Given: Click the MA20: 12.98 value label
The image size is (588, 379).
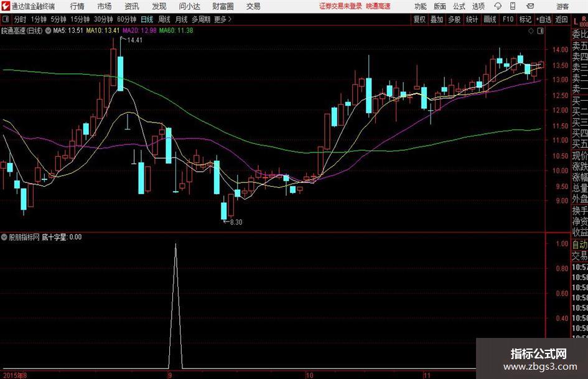Looking at the screenshot, I should 139,30.
